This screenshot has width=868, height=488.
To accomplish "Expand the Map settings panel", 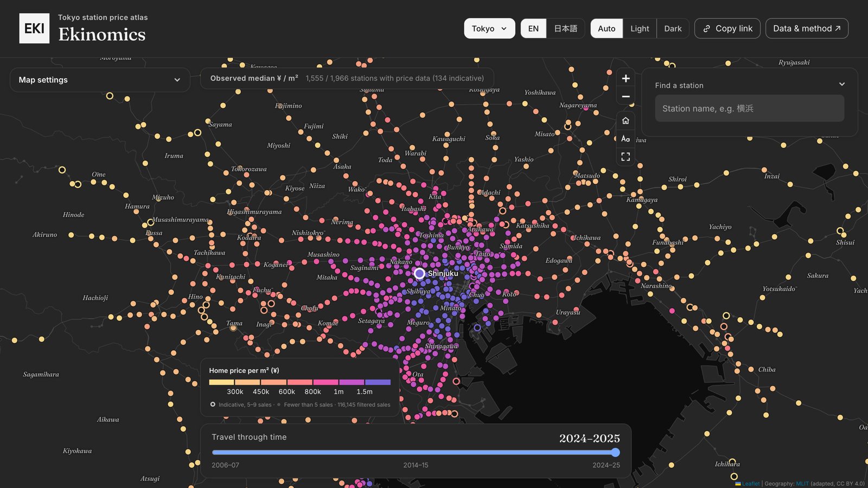I will point(100,80).
